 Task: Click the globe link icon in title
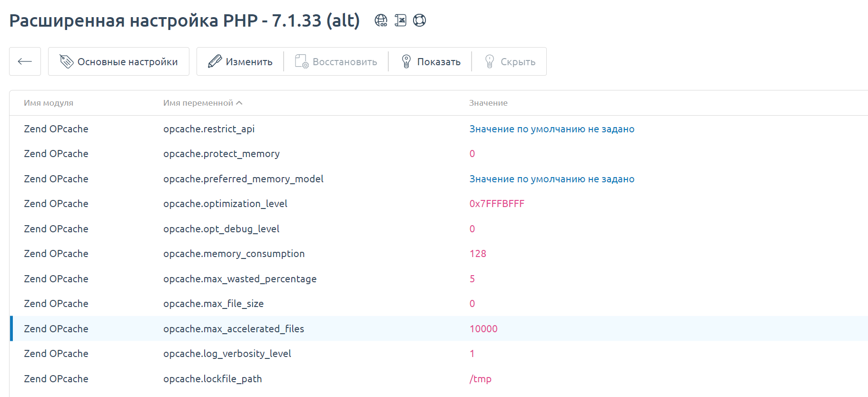(x=381, y=20)
